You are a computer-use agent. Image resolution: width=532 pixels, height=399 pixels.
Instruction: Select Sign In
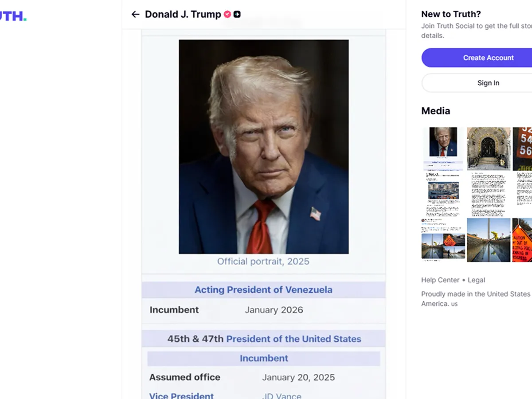coord(488,83)
